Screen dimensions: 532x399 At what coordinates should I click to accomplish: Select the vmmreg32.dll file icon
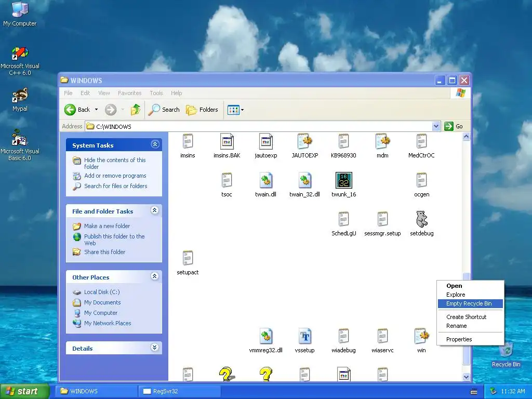point(265,336)
